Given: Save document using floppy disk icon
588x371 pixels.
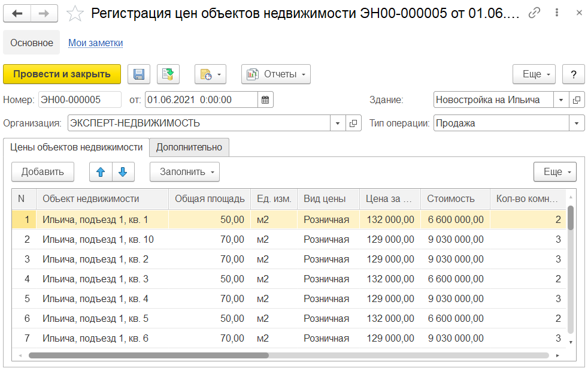Looking at the screenshot, I should click(x=139, y=74).
